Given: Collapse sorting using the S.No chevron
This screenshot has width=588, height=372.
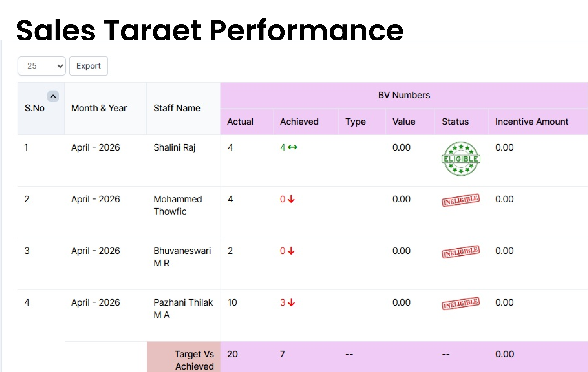Looking at the screenshot, I should point(53,96).
